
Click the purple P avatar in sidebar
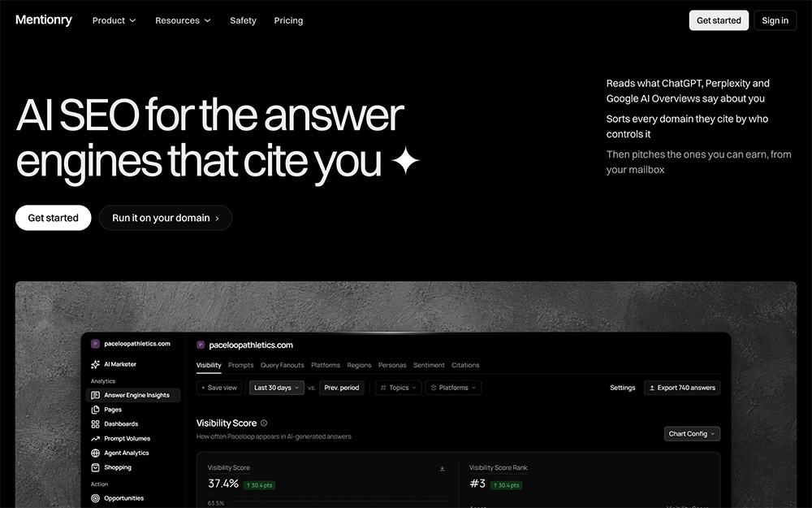point(95,344)
